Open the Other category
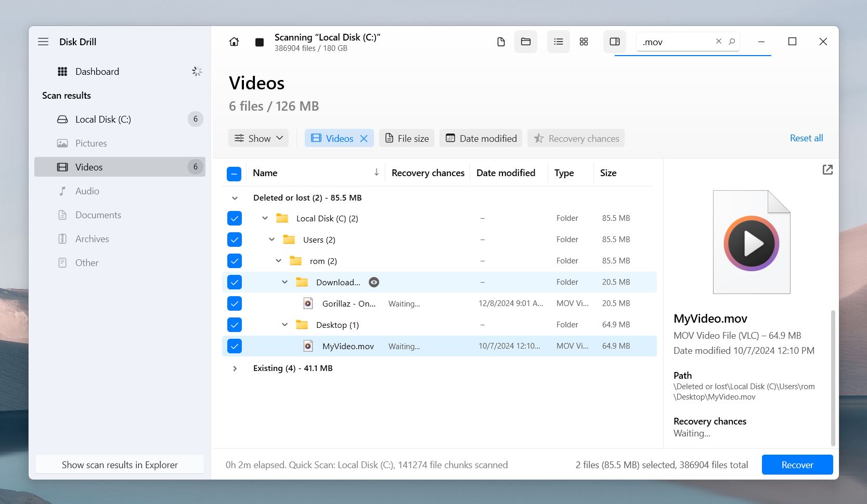This screenshot has height=504, width=867. 120,263
